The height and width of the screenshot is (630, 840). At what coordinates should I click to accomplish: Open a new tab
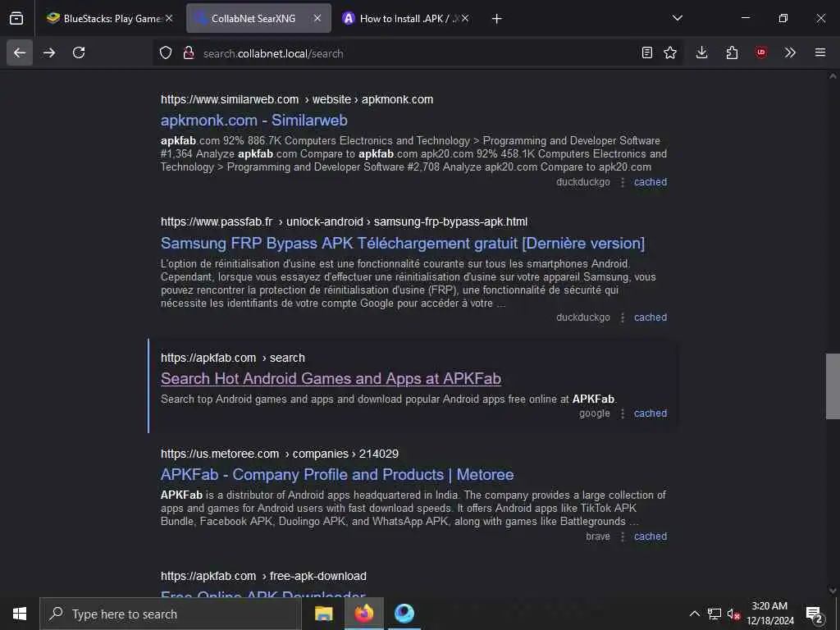(496, 19)
